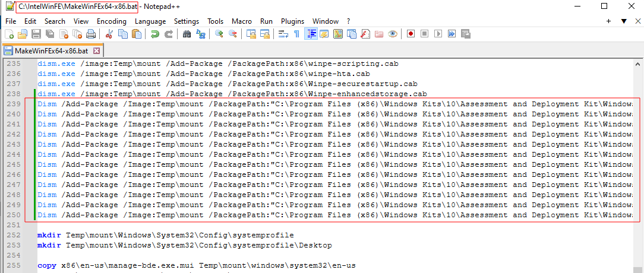Toggle the Show Indent Guide button
The image size is (644, 273).
click(x=311, y=34)
